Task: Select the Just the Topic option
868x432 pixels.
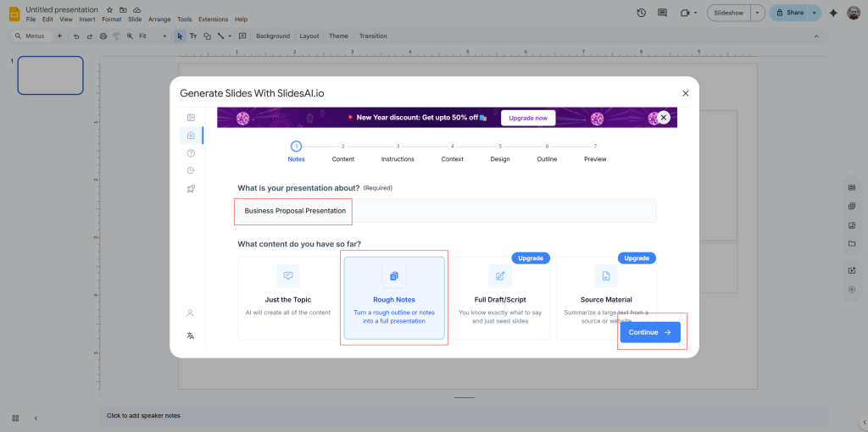Action: click(288, 298)
